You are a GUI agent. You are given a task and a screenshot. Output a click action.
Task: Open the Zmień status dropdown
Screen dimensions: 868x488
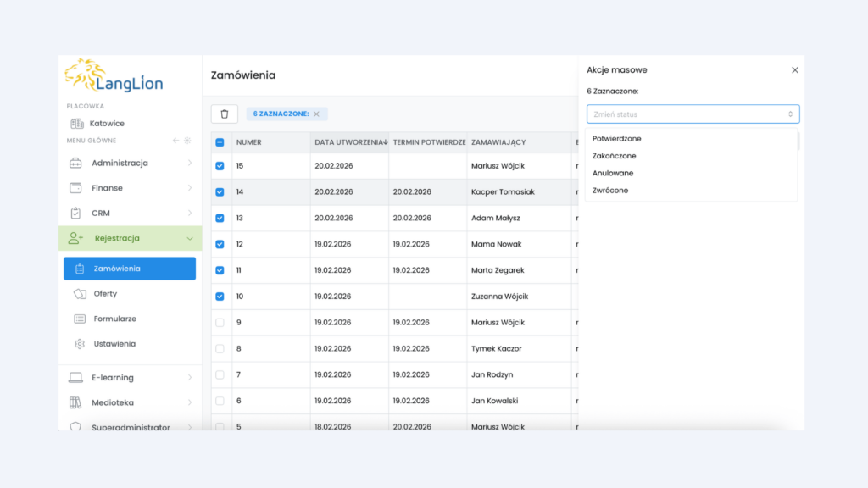(x=693, y=114)
